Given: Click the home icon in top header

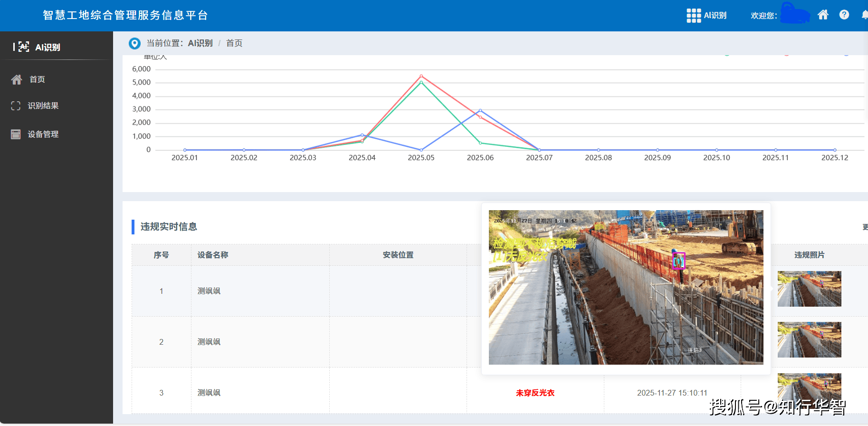Looking at the screenshot, I should pos(823,15).
